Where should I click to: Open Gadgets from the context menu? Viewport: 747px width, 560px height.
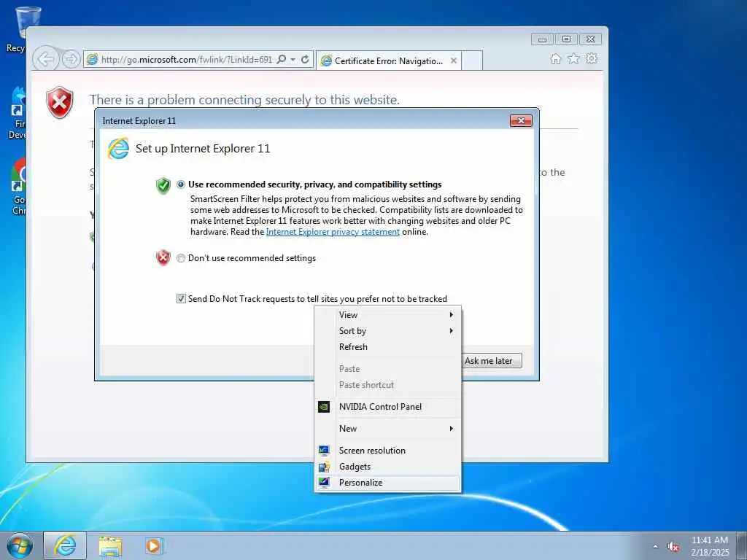387,467
